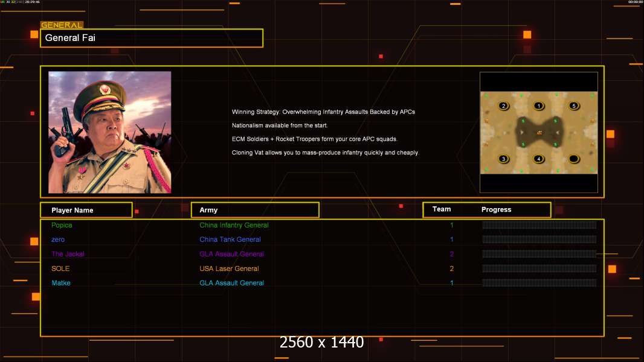Select player zero in the list
This screenshot has width=644, height=362.
pos(58,240)
